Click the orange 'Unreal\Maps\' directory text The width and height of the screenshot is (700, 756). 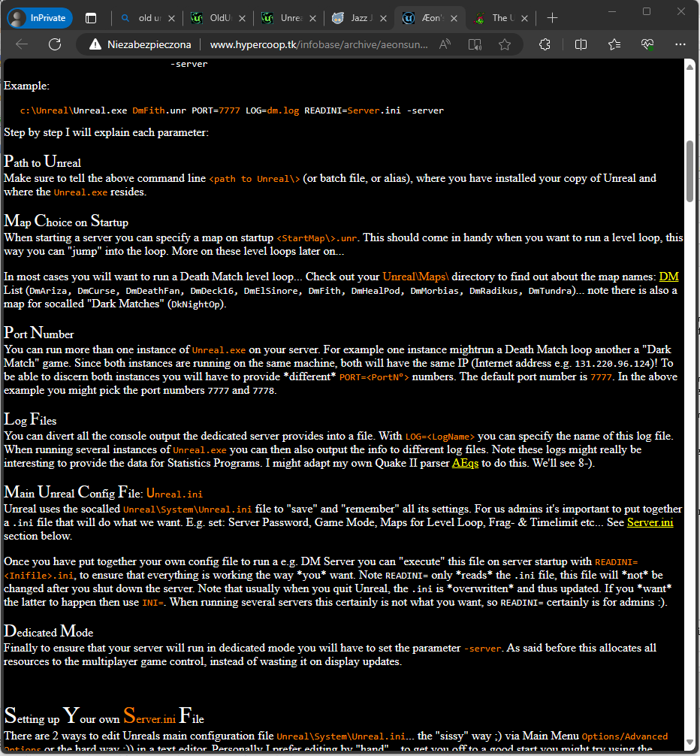416,277
